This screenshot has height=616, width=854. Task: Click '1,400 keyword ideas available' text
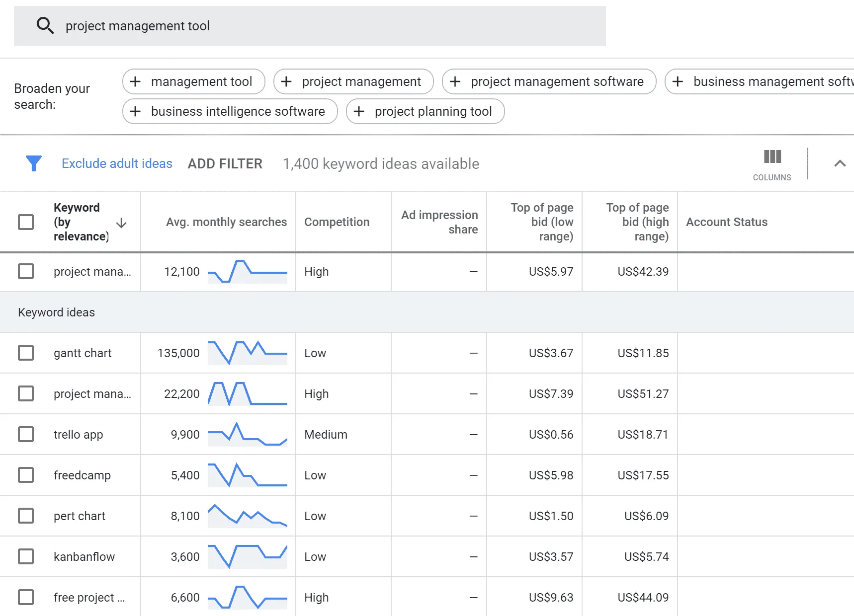pos(381,163)
